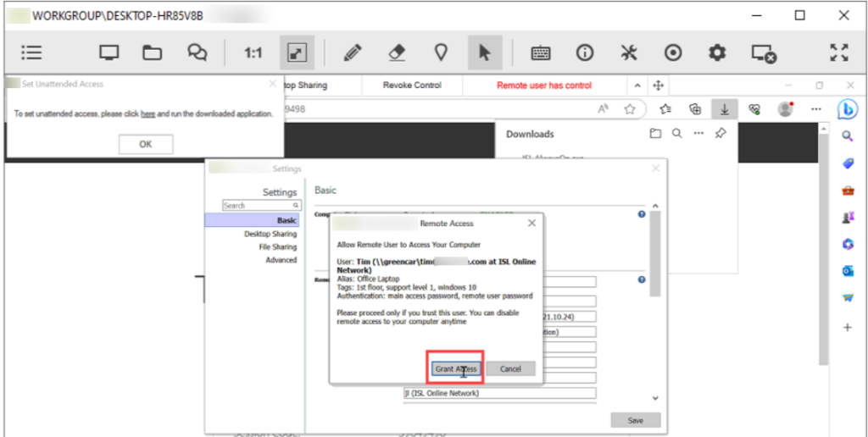The width and height of the screenshot is (868, 437).
Task: Select the eraser tool
Action: coord(397,53)
